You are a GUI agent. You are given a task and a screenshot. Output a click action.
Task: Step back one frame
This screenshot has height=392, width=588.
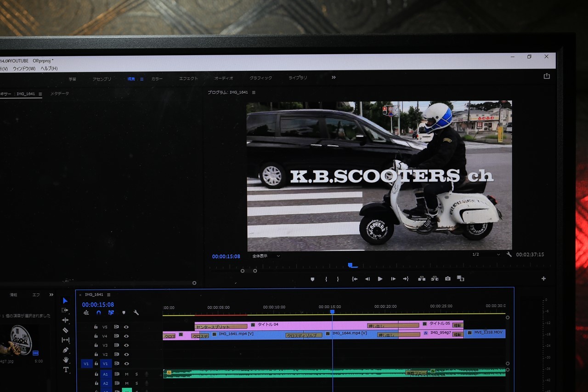[367, 279]
